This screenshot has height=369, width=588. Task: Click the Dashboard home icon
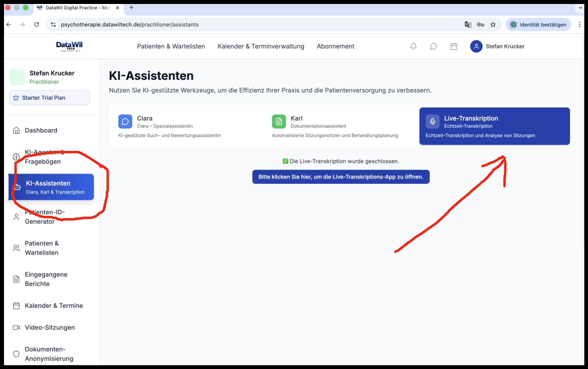(16, 130)
